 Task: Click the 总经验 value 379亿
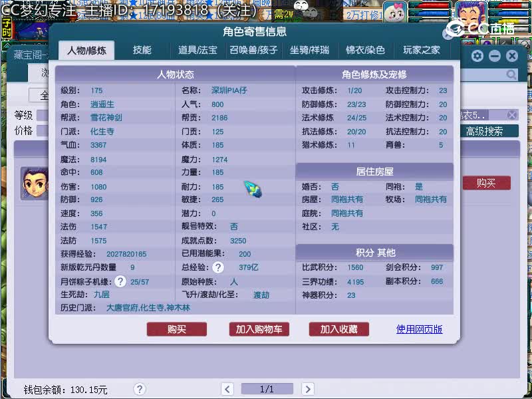(x=248, y=267)
